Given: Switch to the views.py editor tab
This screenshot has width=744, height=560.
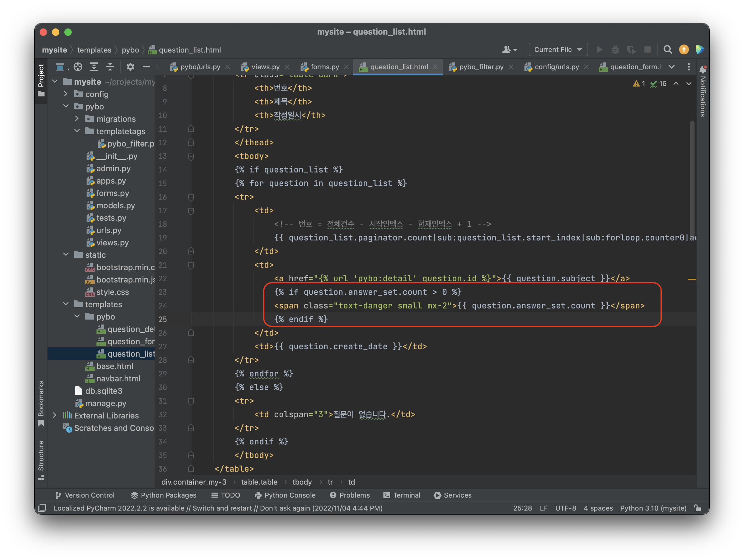Looking at the screenshot, I should pos(265,67).
